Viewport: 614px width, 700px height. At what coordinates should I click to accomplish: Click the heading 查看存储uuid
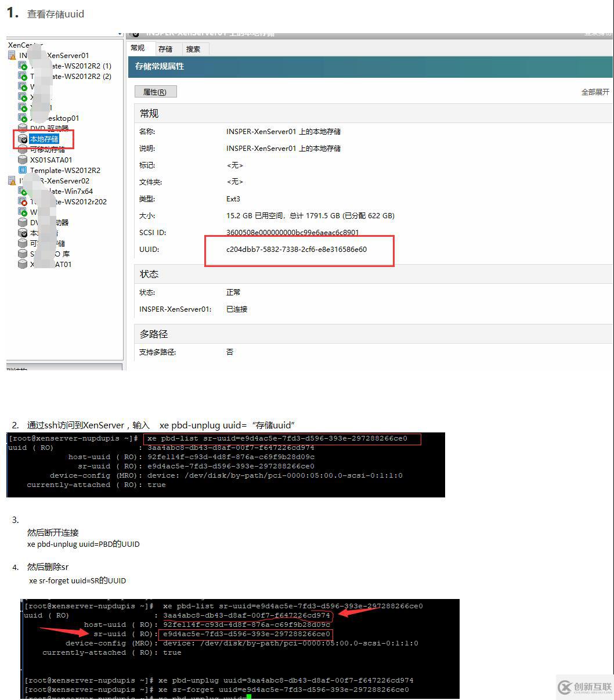[56, 14]
